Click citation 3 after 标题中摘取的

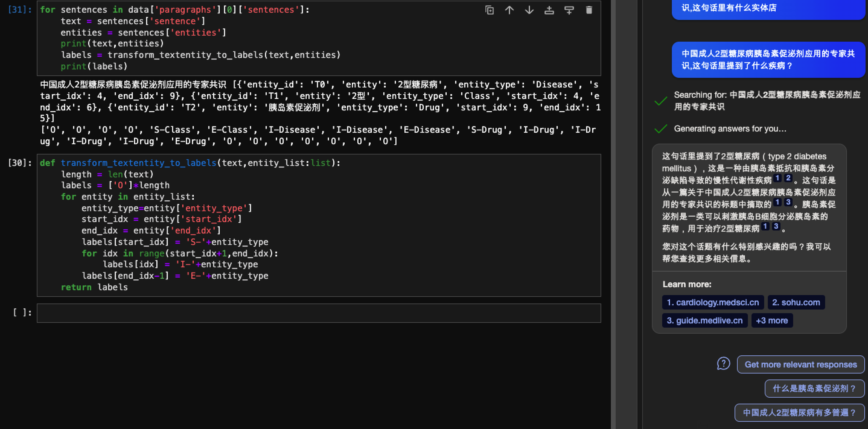[788, 202]
